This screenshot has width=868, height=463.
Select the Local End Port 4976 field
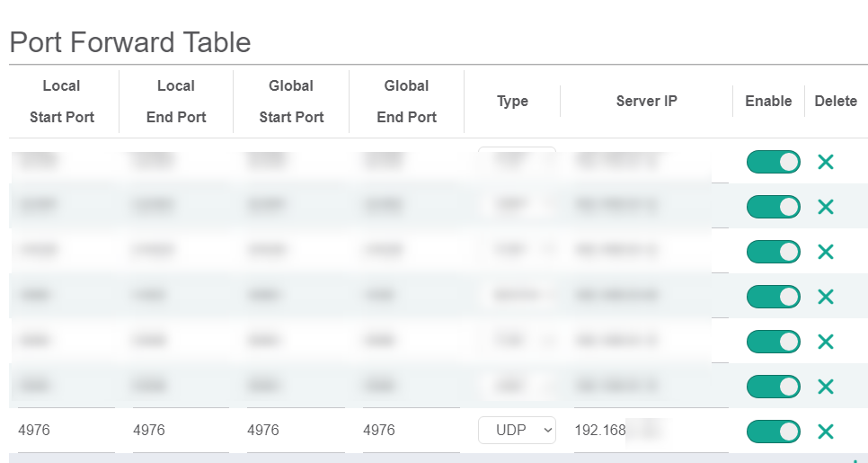(x=176, y=431)
